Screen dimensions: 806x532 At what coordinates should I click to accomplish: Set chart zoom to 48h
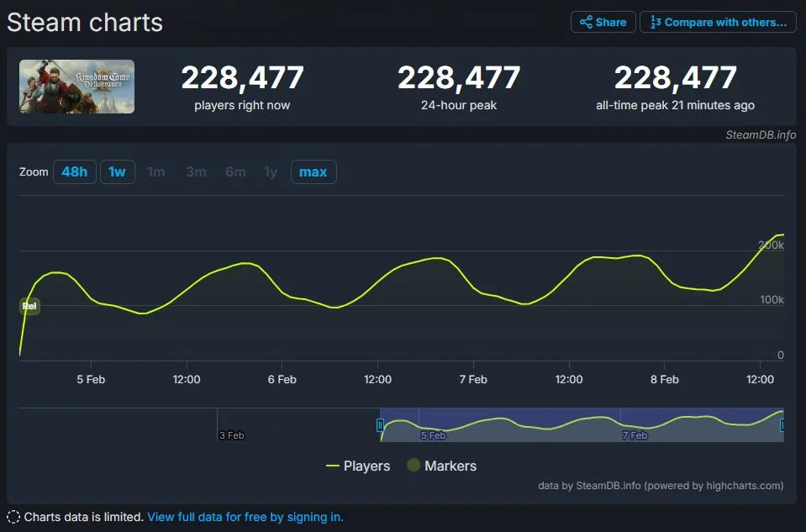(x=74, y=172)
